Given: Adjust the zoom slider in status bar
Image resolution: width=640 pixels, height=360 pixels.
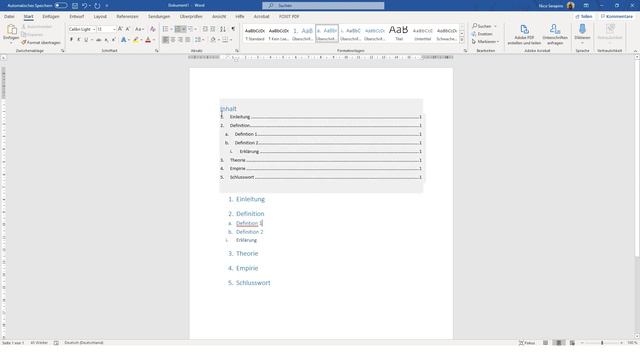Looking at the screenshot, I should click(x=602, y=343).
